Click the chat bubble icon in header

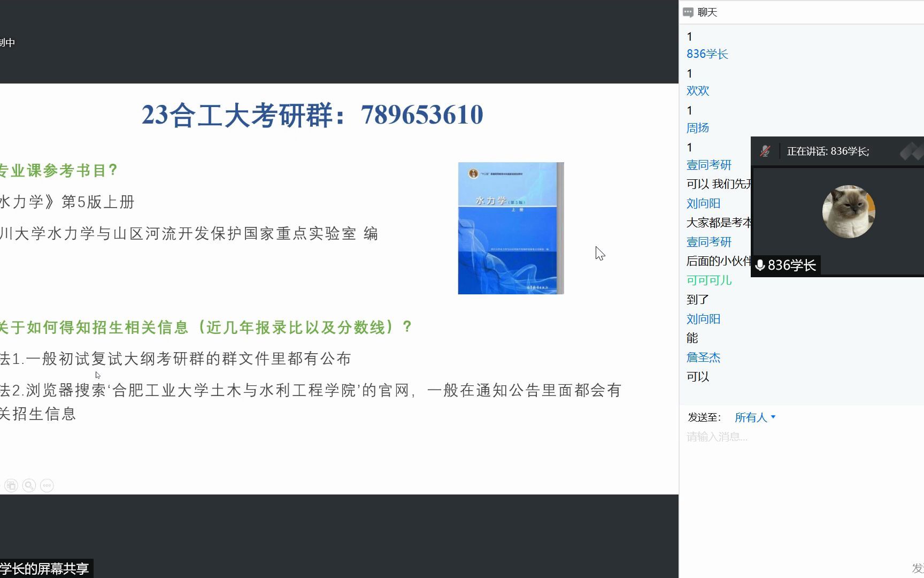[688, 12]
